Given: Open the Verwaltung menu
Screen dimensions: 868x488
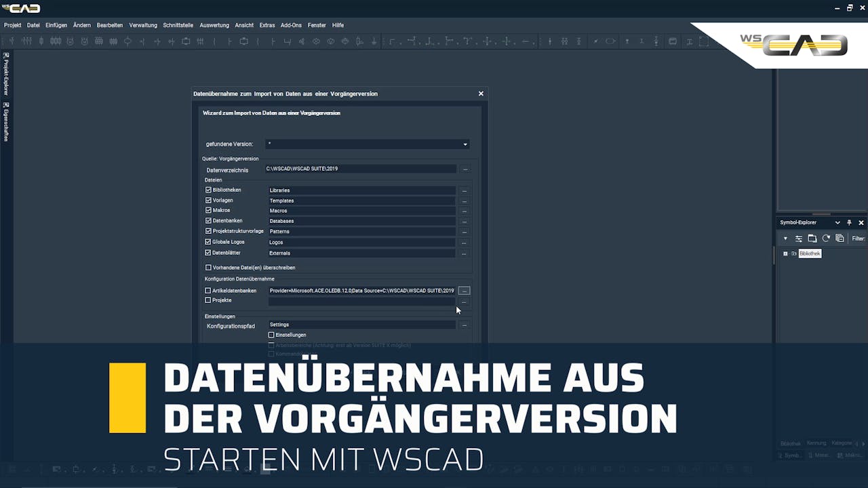Looking at the screenshot, I should tap(143, 25).
